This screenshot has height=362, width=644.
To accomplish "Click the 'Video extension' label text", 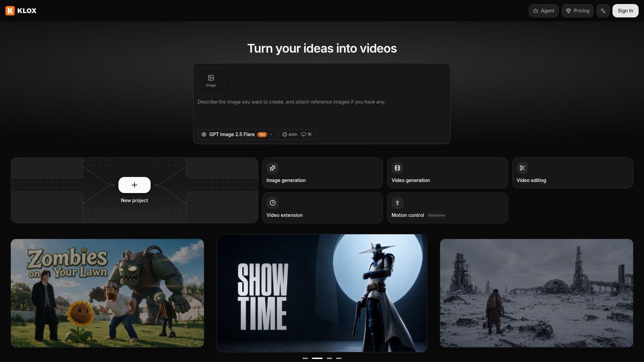I will (284, 215).
